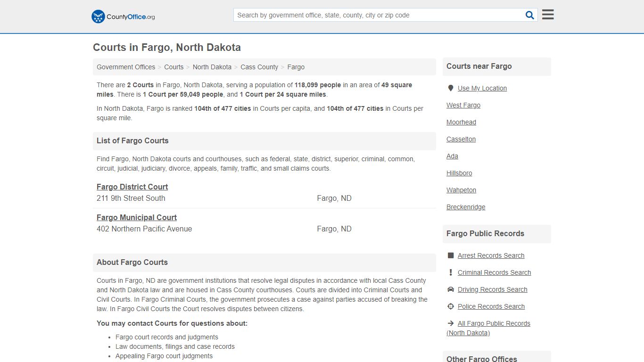Click the arrow icon beside All Fargo Public Records
Image resolution: width=644 pixels, height=362 pixels.
click(x=450, y=323)
